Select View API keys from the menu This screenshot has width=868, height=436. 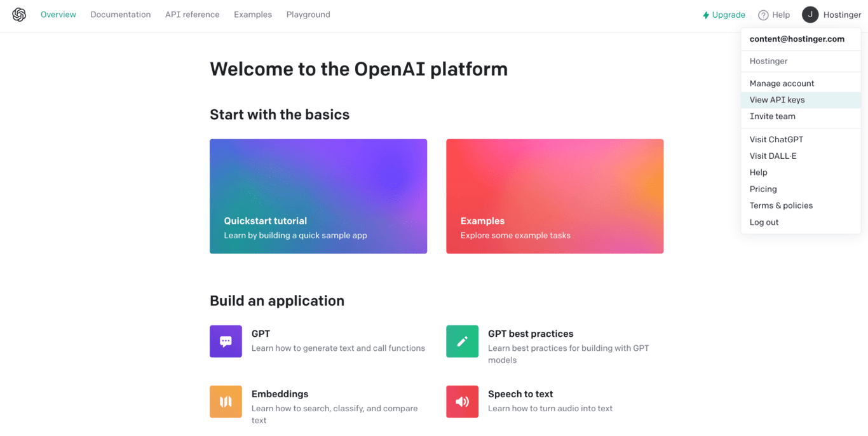pos(776,100)
